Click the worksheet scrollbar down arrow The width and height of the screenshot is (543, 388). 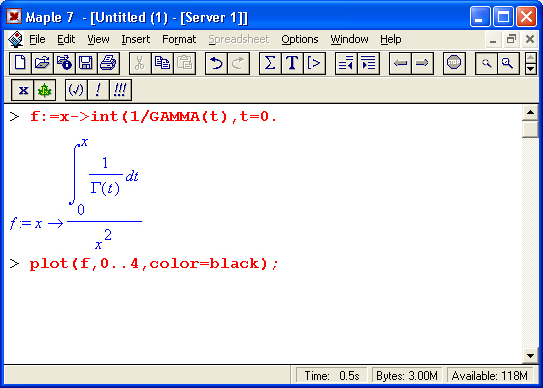[530, 355]
